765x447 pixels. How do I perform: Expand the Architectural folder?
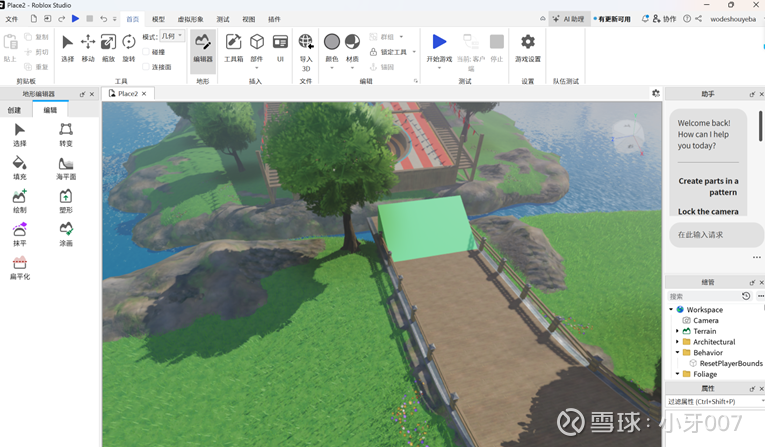click(x=677, y=342)
